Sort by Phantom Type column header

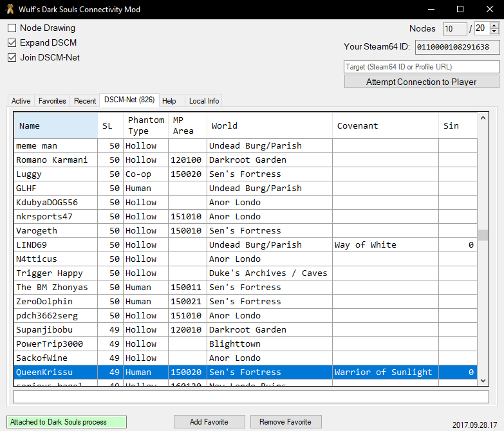[x=145, y=125]
